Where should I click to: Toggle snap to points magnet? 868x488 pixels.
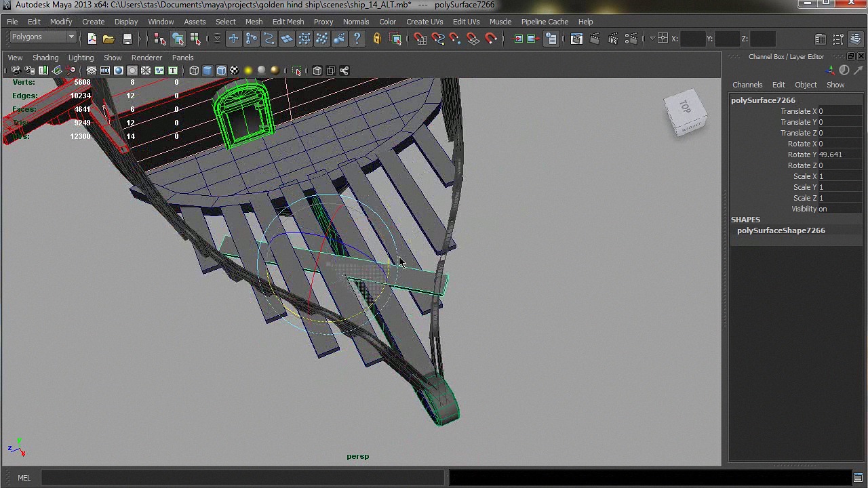tap(456, 39)
